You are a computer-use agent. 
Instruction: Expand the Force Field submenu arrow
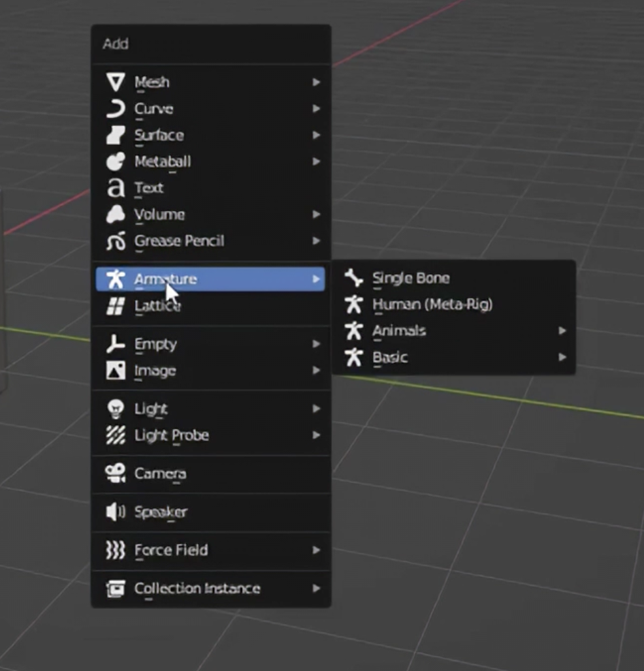click(316, 550)
